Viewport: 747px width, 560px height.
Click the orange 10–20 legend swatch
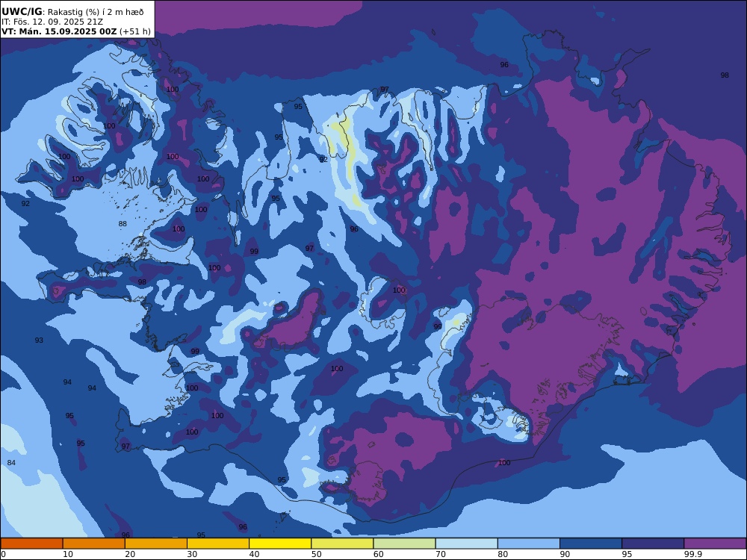(94, 544)
